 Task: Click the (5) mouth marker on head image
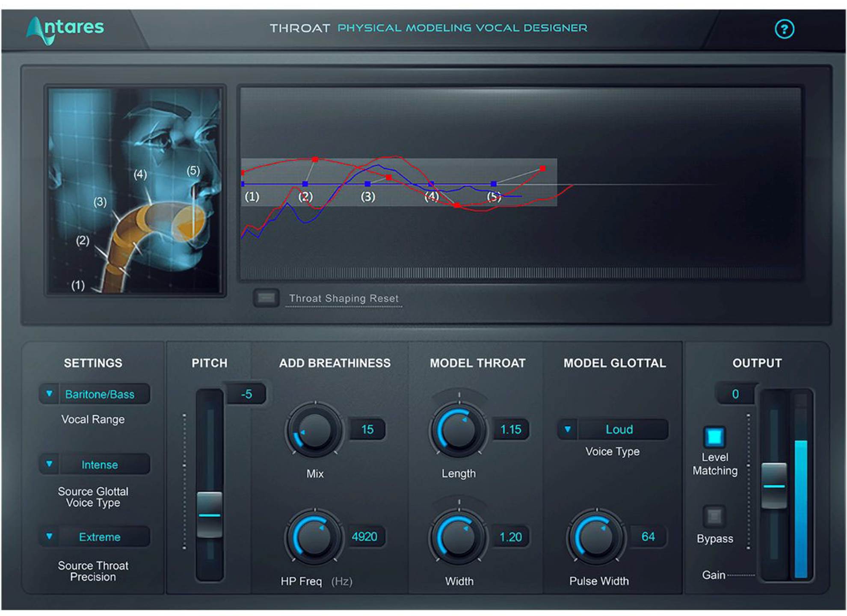(193, 171)
